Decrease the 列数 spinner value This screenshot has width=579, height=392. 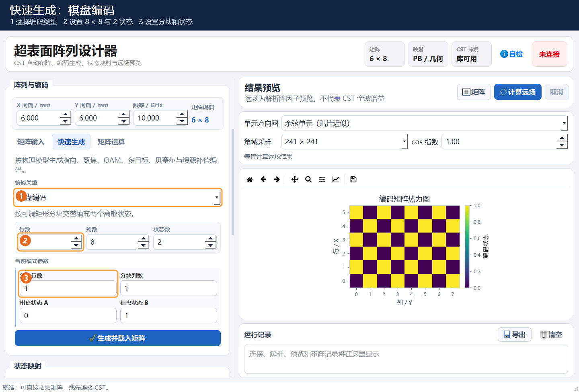[x=144, y=245]
